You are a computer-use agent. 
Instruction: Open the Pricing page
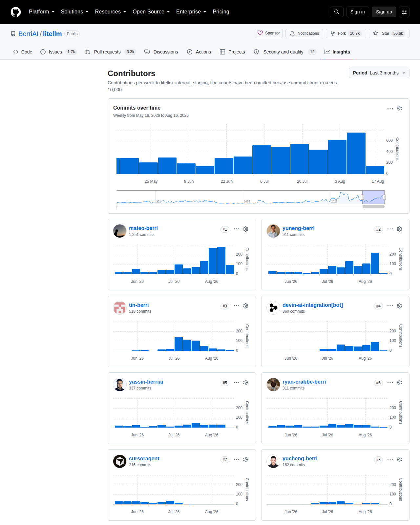pyautogui.click(x=221, y=12)
